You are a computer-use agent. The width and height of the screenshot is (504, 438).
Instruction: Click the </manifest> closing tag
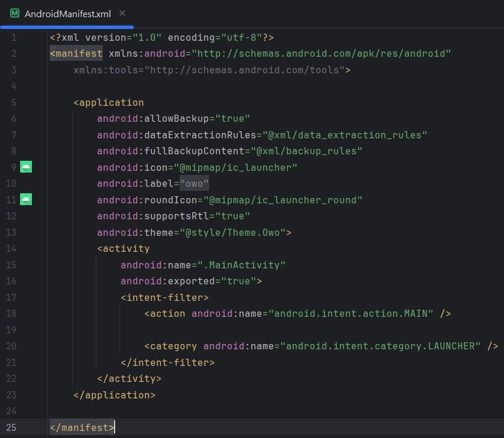82,427
